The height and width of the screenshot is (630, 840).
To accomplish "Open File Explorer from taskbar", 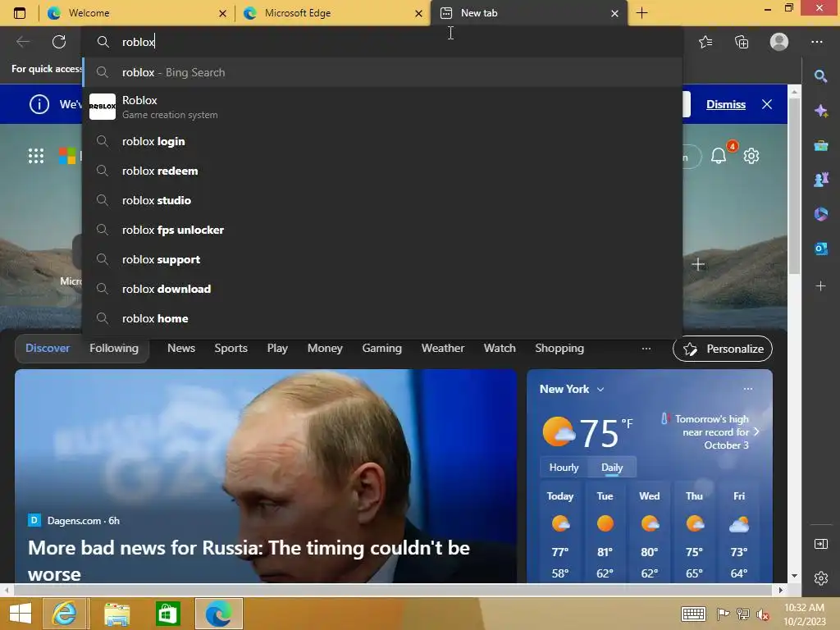I will pos(116,614).
